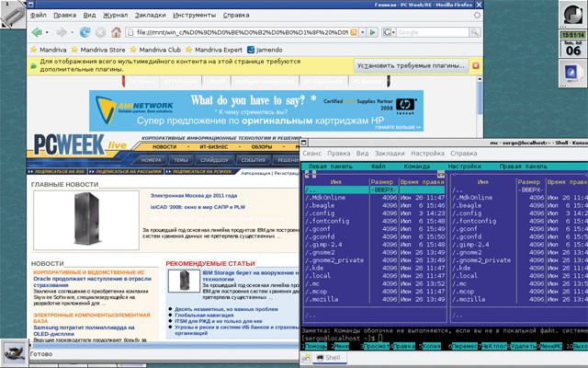Screen dimensions: 588x368
Task: Click the Имя column header in left panel
Action: tap(336, 182)
